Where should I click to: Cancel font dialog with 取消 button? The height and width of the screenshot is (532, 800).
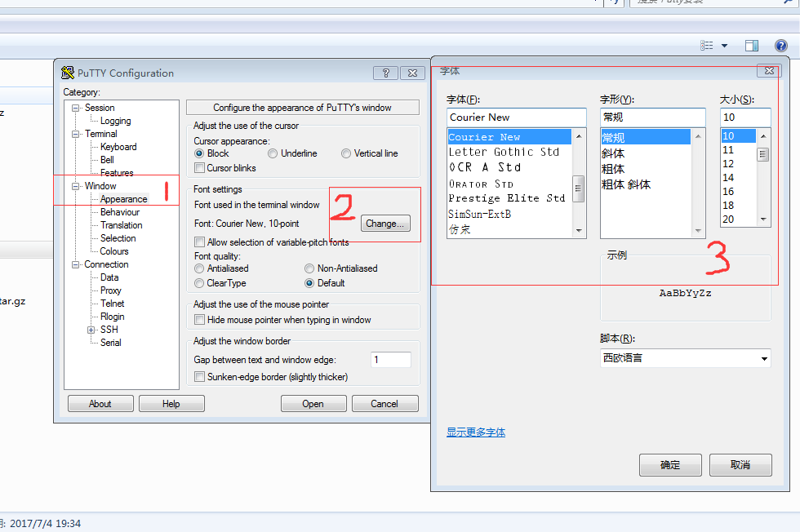coord(740,464)
